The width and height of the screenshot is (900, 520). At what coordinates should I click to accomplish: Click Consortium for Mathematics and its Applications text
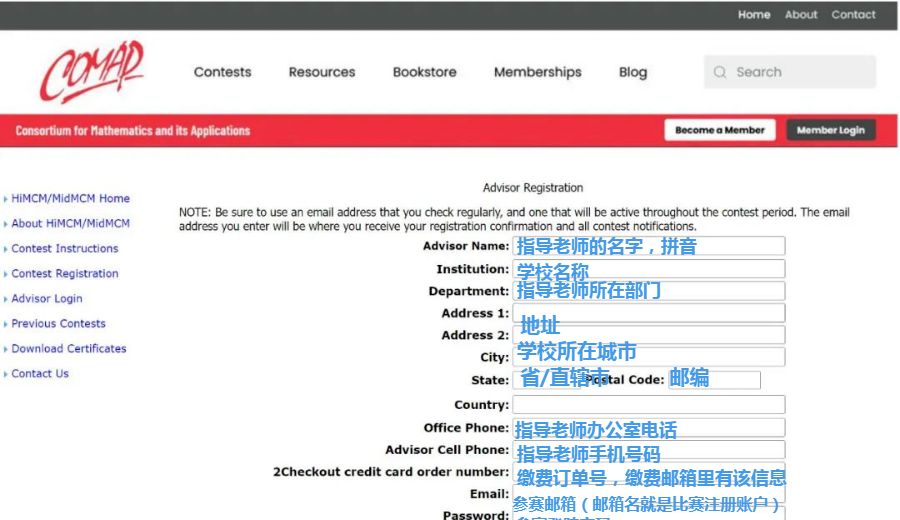click(133, 131)
